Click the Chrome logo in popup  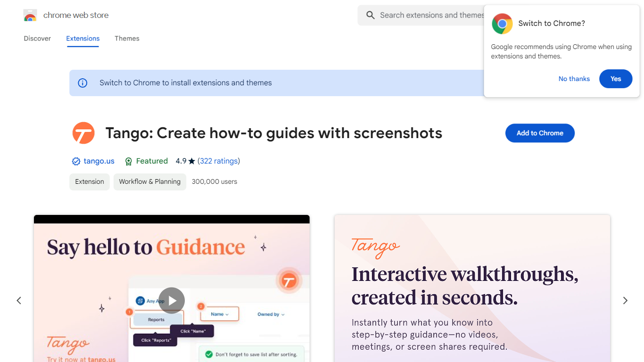tap(502, 24)
